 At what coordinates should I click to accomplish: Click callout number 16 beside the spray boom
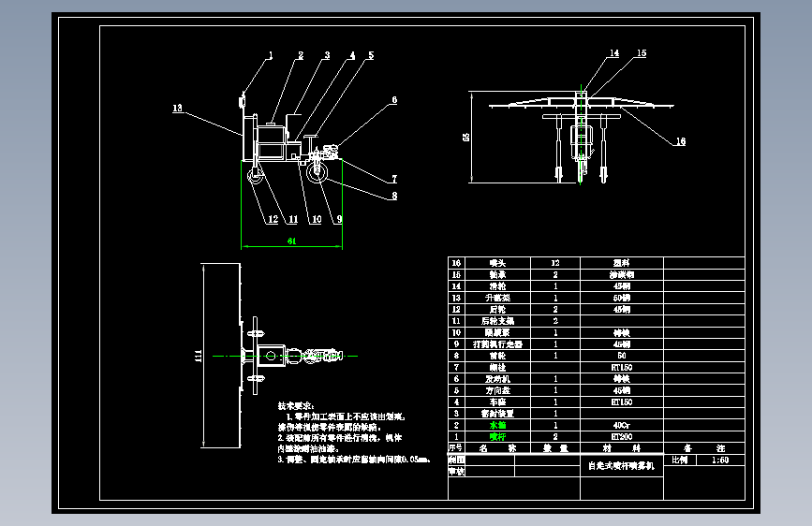point(681,140)
